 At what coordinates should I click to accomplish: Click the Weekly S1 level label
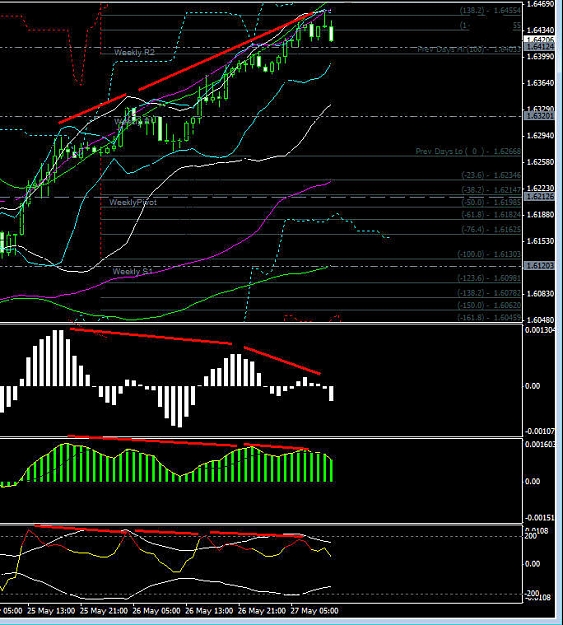(x=132, y=271)
